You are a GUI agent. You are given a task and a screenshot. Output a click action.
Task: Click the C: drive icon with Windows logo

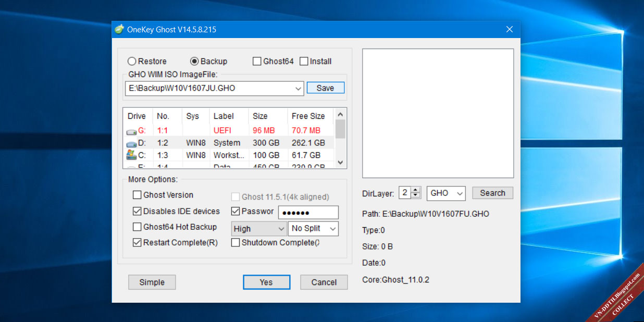[131, 155]
